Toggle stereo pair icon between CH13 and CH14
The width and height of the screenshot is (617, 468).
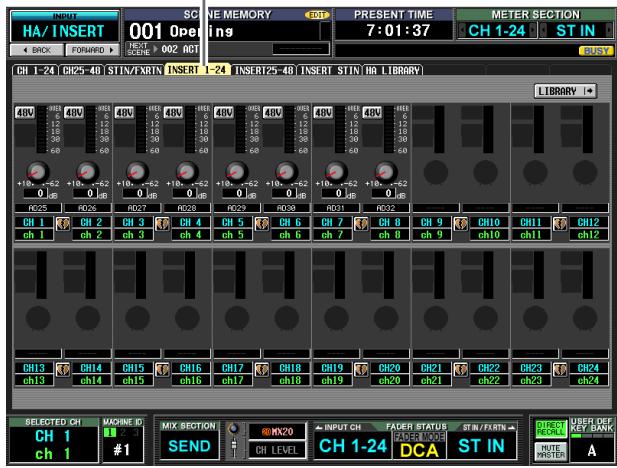click(63, 370)
